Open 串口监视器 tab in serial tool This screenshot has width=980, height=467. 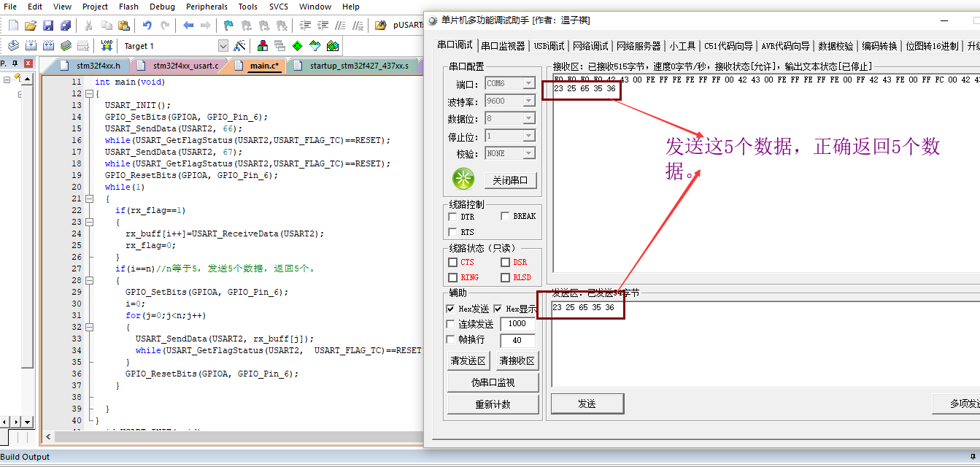coord(503,46)
